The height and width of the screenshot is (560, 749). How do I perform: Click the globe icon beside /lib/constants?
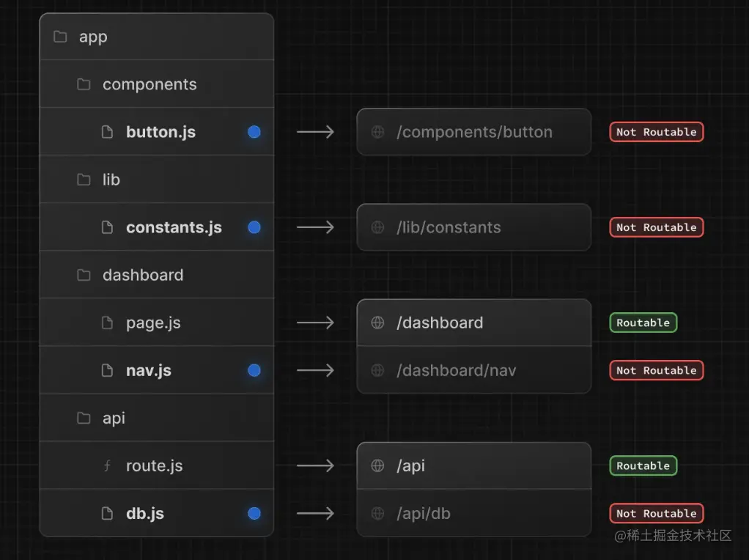pyautogui.click(x=378, y=227)
